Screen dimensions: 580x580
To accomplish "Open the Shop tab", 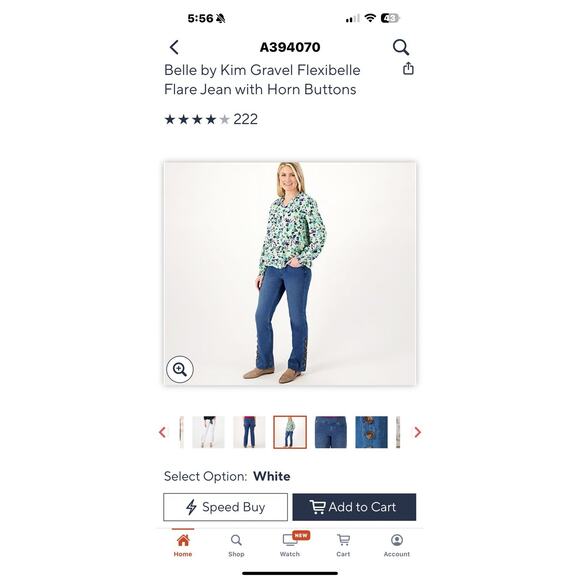I will point(236,546).
